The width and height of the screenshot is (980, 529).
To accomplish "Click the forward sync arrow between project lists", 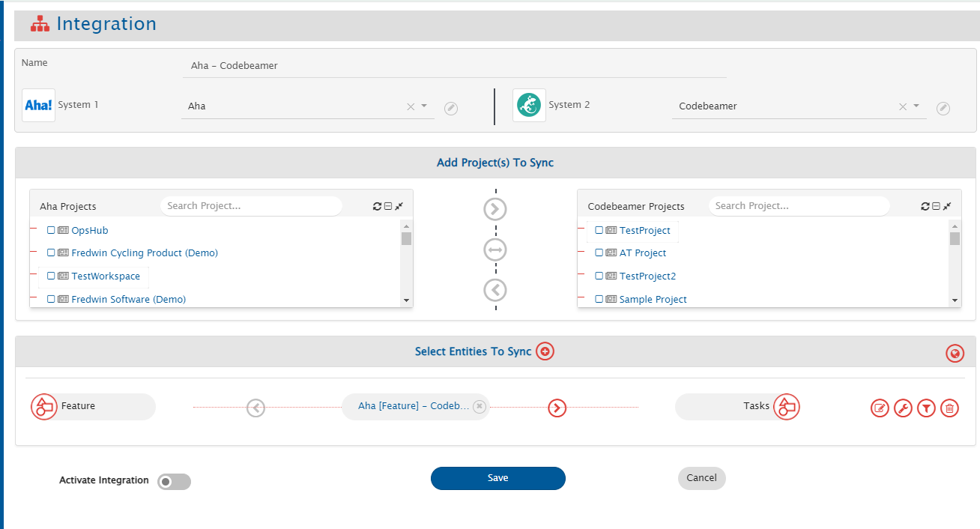I will (495, 210).
